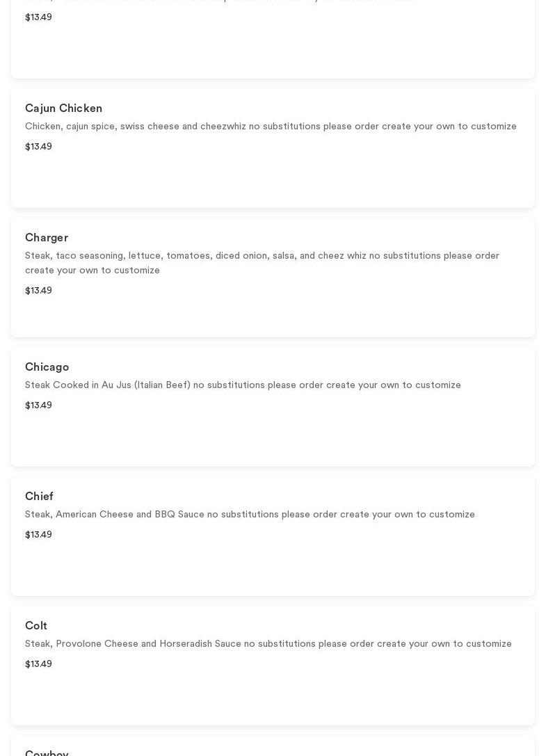546x756 pixels.
Task: Open the Chicago menu item
Action: pyautogui.click(x=47, y=367)
